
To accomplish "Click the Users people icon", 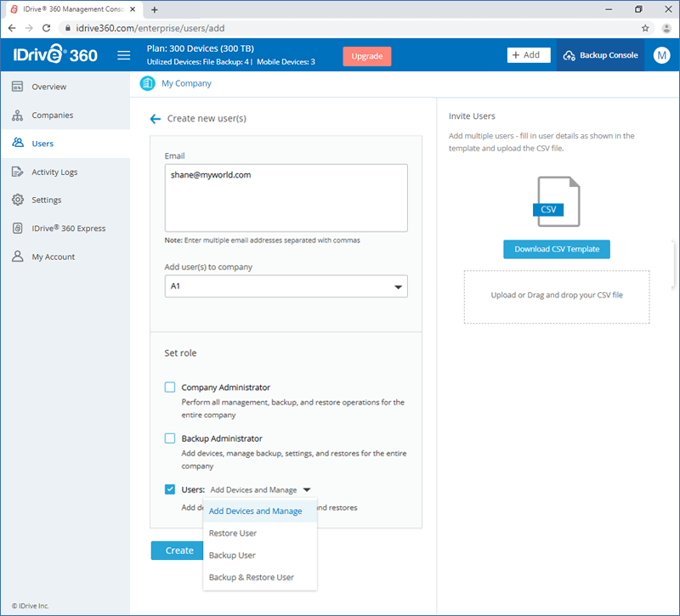I will (17, 143).
